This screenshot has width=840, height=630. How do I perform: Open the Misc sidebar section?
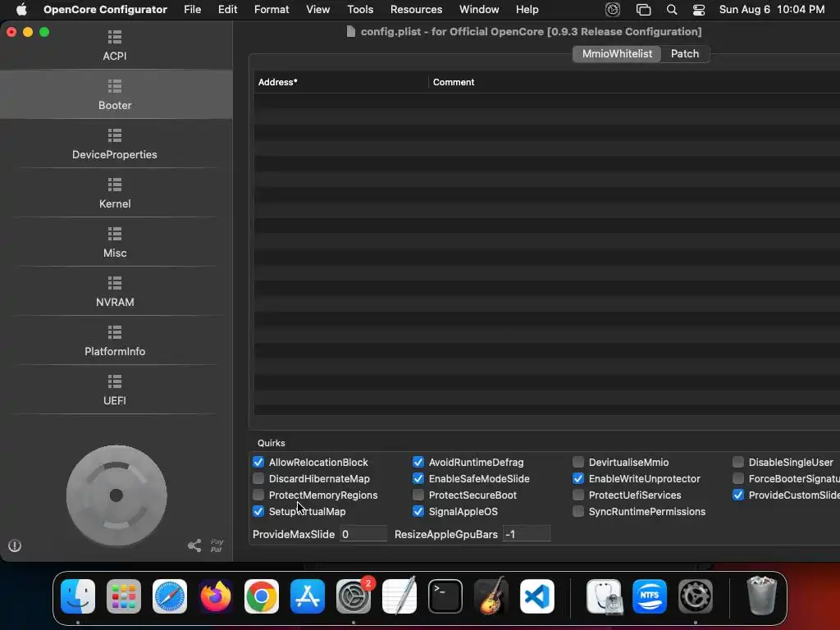pyautogui.click(x=115, y=243)
